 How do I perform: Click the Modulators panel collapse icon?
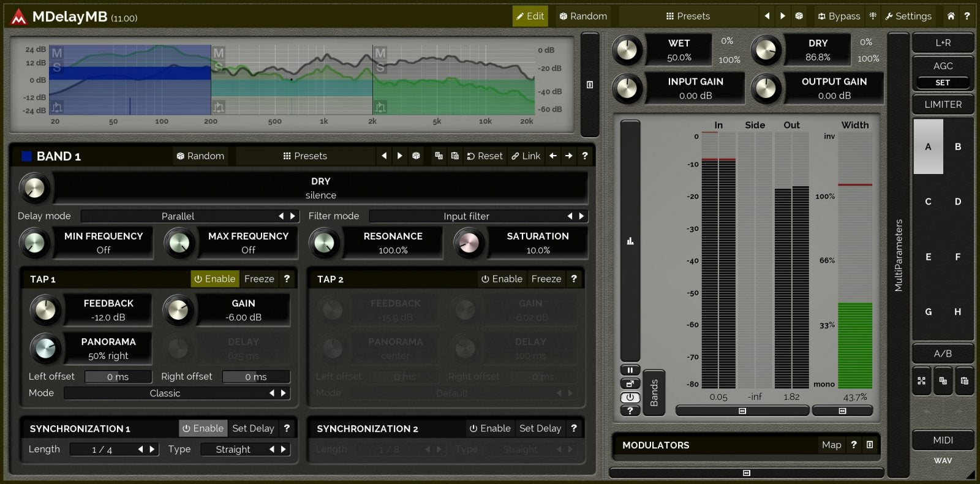(870, 445)
